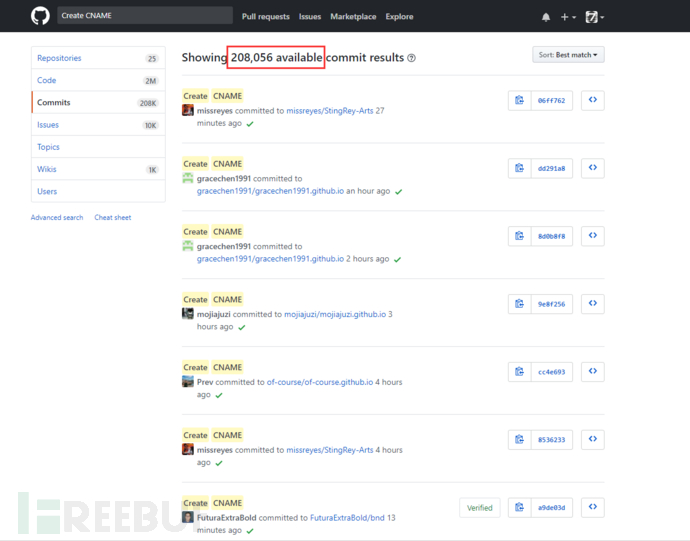Browse repository at commit dd291a8 code icon
Screen dimensions: 690x541
click(x=593, y=168)
